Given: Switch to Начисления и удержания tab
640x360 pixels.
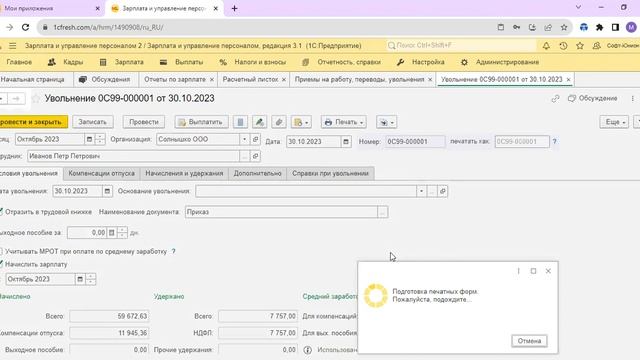Looking at the screenshot, I should (184, 173).
